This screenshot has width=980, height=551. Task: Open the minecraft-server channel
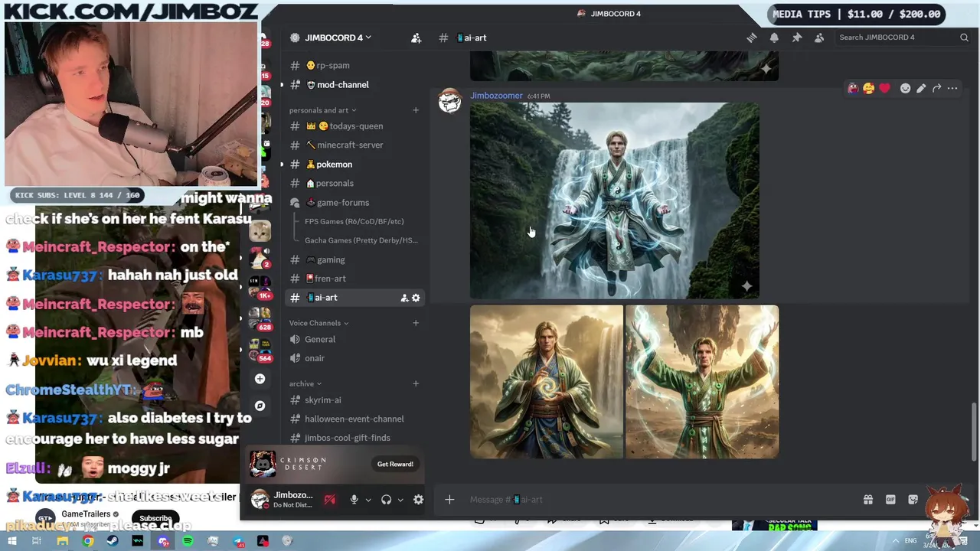tap(354, 145)
